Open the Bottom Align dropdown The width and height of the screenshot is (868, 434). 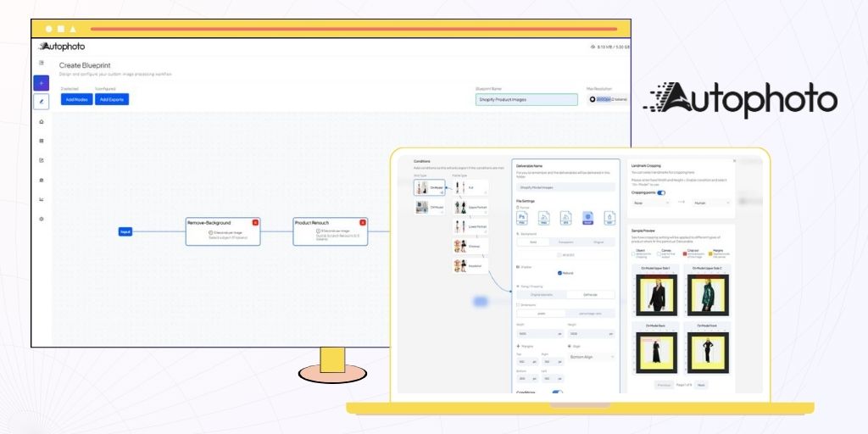pos(590,357)
